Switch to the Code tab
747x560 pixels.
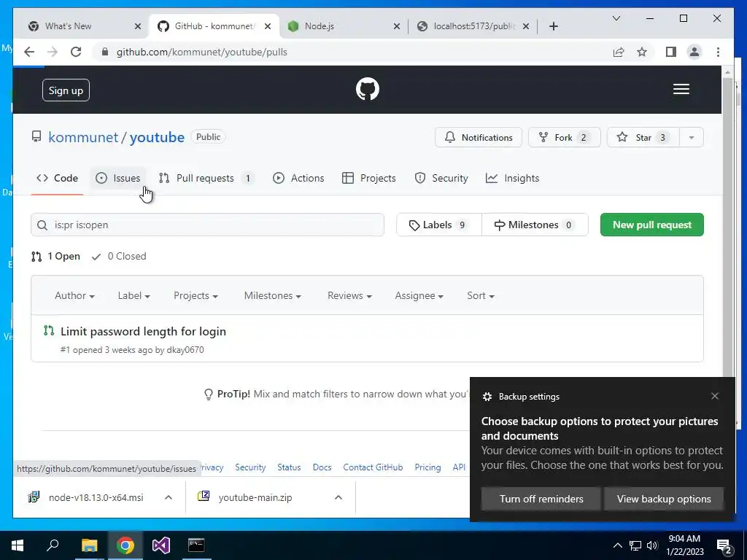click(x=57, y=178)
